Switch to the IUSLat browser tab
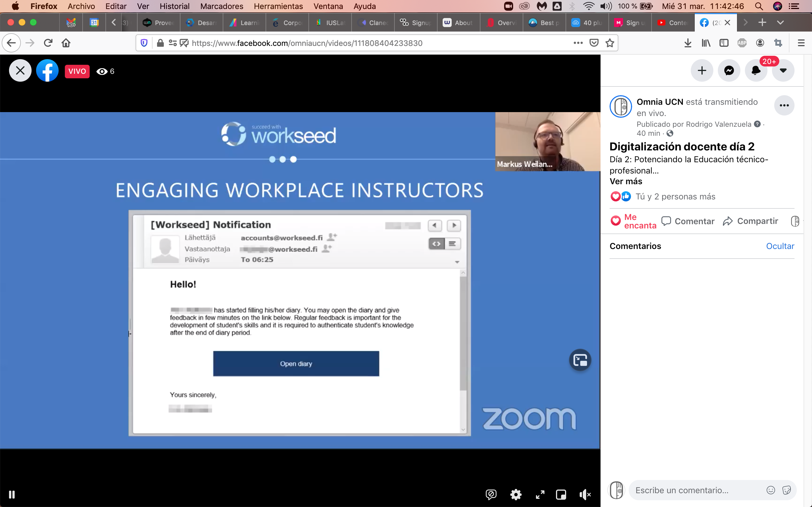The height and width of the screenshot is (507, 812). (x=330, y=23)
